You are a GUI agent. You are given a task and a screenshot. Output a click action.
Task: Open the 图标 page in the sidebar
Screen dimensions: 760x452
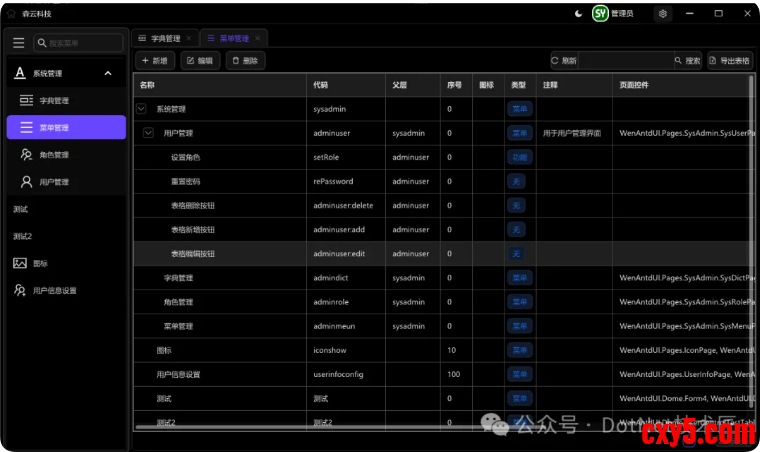pos(40,263)
